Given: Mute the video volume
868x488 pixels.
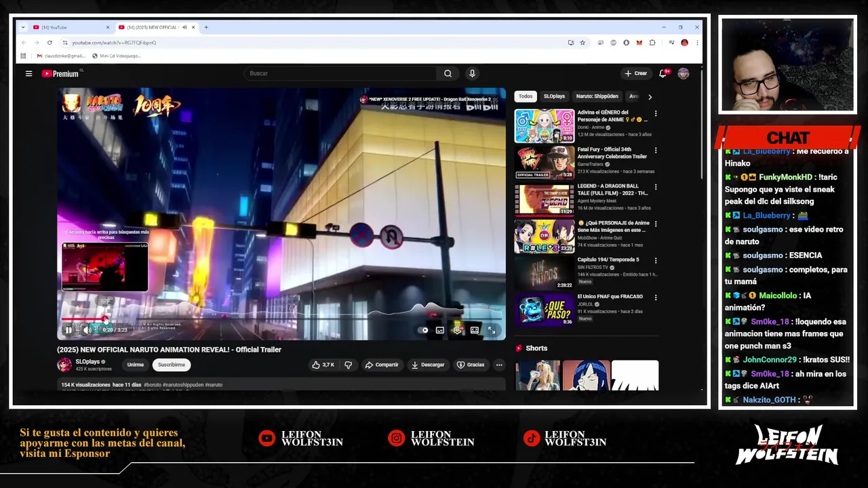Looking at the screenshot, I should (86, 330).
